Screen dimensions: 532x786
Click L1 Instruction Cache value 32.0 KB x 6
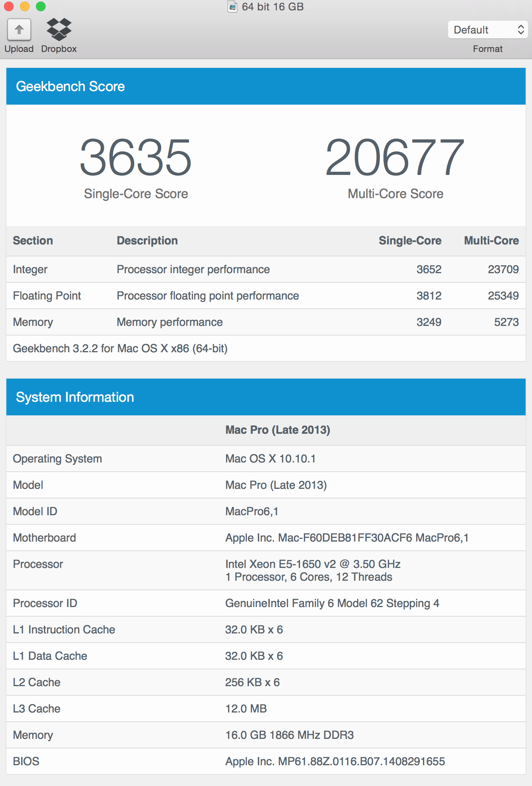pyautogui.click(x=254, y=629)
